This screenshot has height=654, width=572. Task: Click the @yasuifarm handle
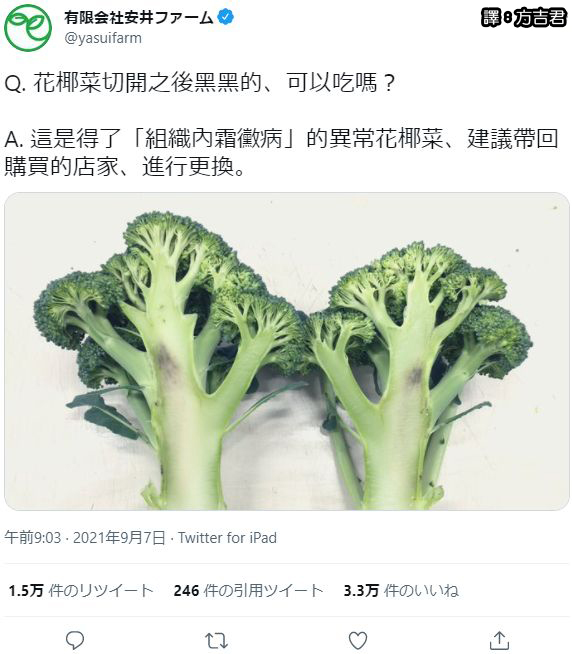[x=103, y=38]
